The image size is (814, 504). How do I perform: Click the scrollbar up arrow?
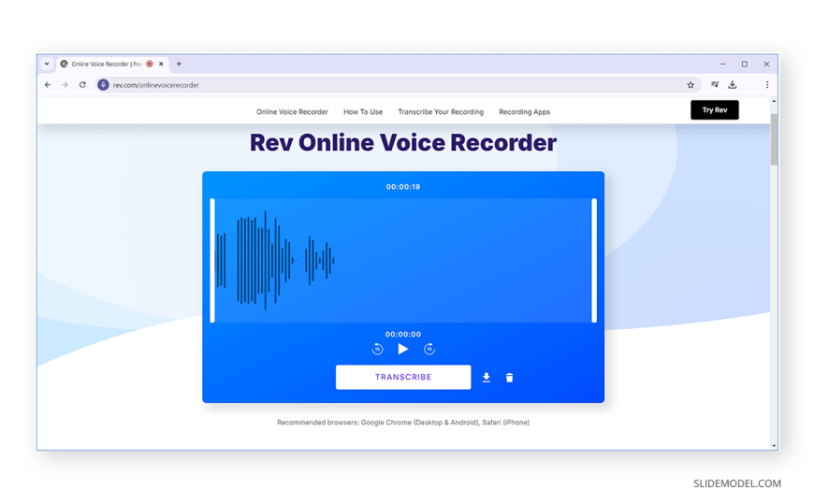coord(774,101)
